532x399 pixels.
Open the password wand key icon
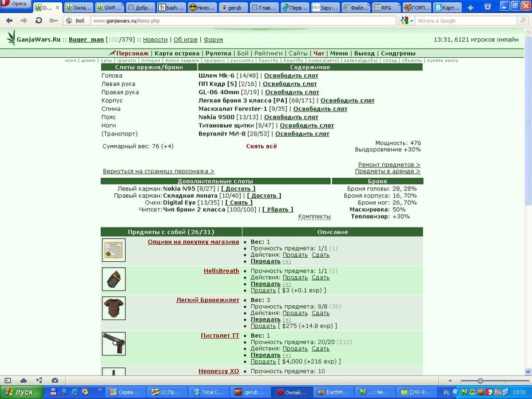pos(53,21)
